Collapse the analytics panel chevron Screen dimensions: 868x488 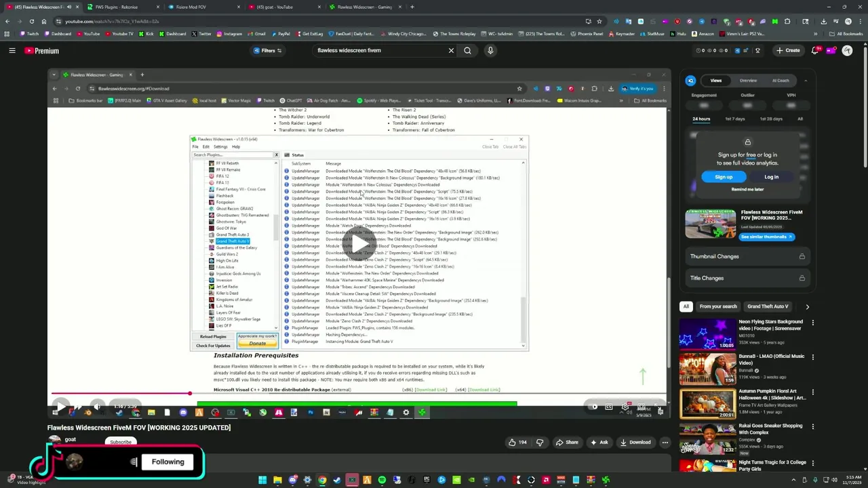pyautogui.click(x=806, y=81)
